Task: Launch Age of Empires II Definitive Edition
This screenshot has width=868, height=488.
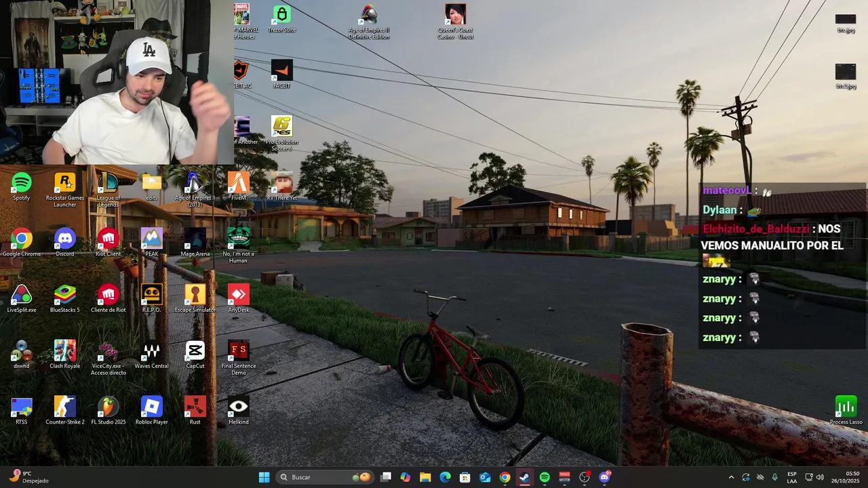Action: (x=368, y=22)
